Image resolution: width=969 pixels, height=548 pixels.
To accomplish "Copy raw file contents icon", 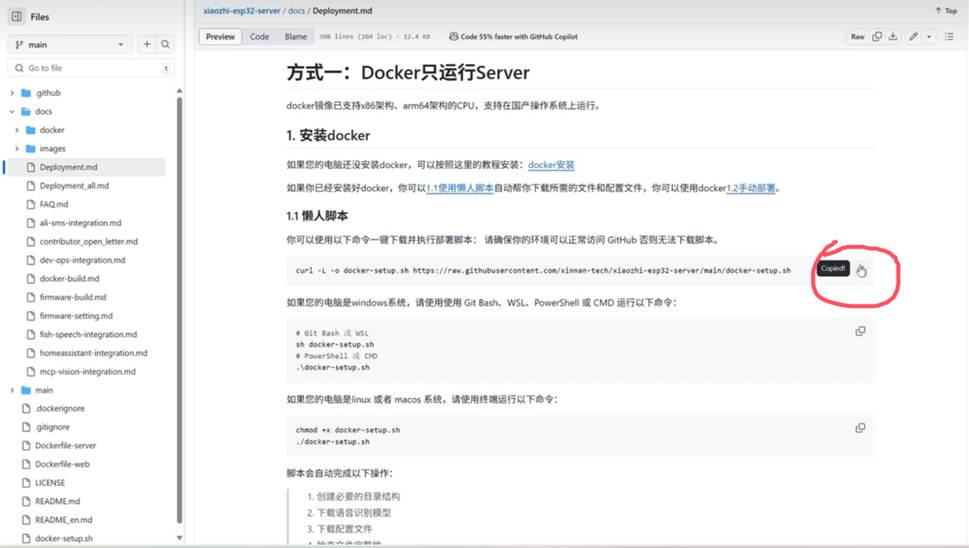I will pos(877,37).
